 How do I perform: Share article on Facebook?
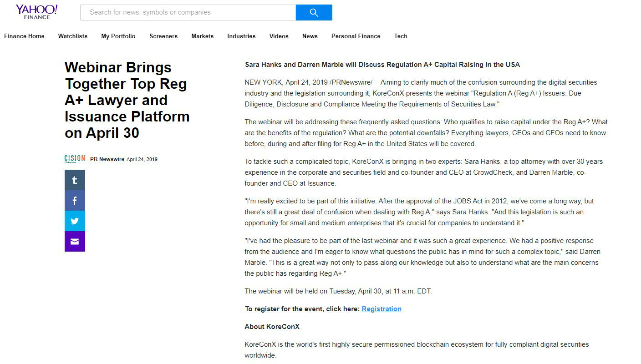click(x=75, y=201)
